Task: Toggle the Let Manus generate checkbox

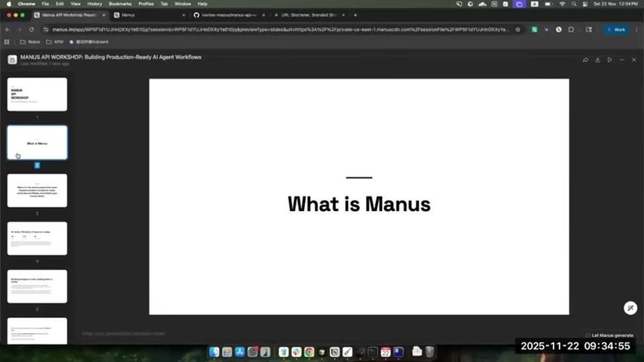Action: (x=588, y=335)
